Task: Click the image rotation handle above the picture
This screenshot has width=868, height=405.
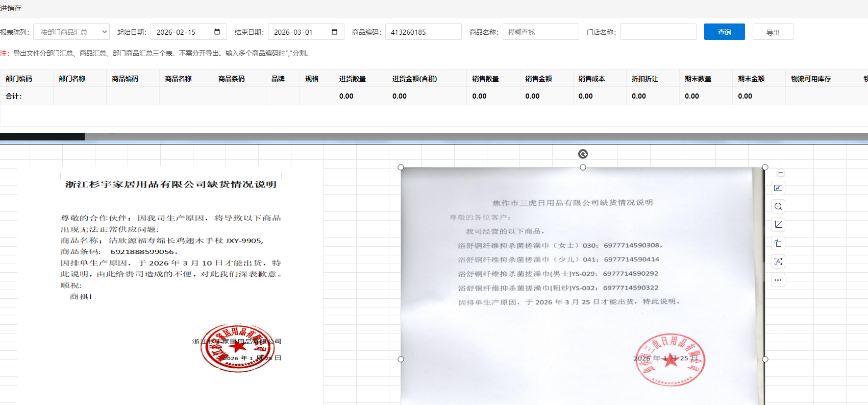Action: coord(583,154)
